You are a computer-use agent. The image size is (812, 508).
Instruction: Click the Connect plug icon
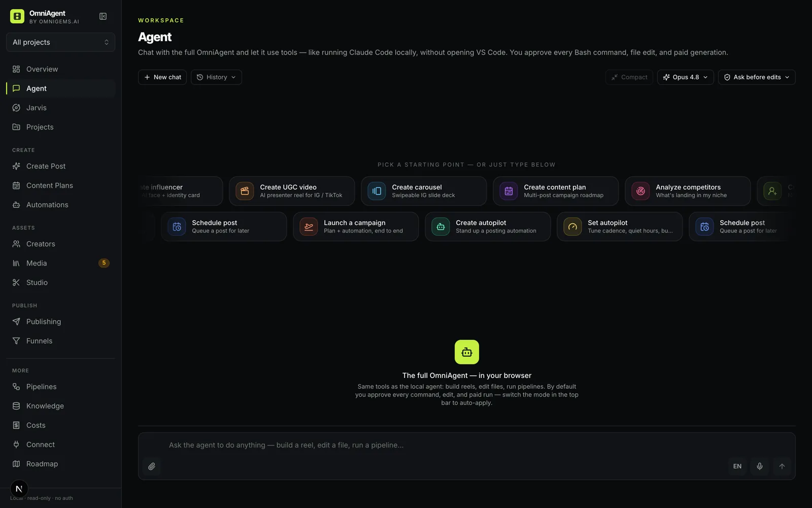[16, 444]
